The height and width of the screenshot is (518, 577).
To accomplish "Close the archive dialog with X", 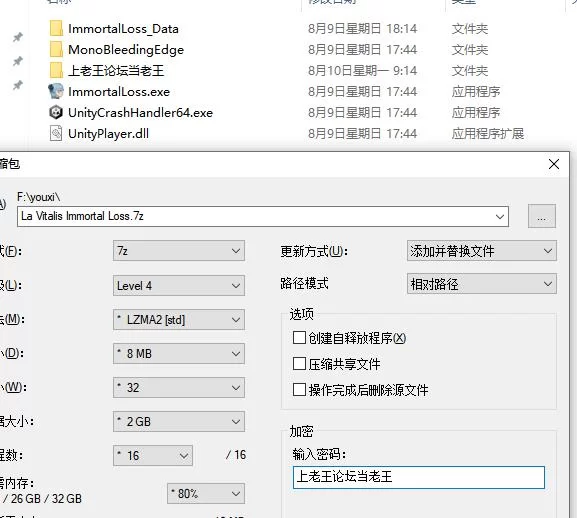I will (554, 164).
